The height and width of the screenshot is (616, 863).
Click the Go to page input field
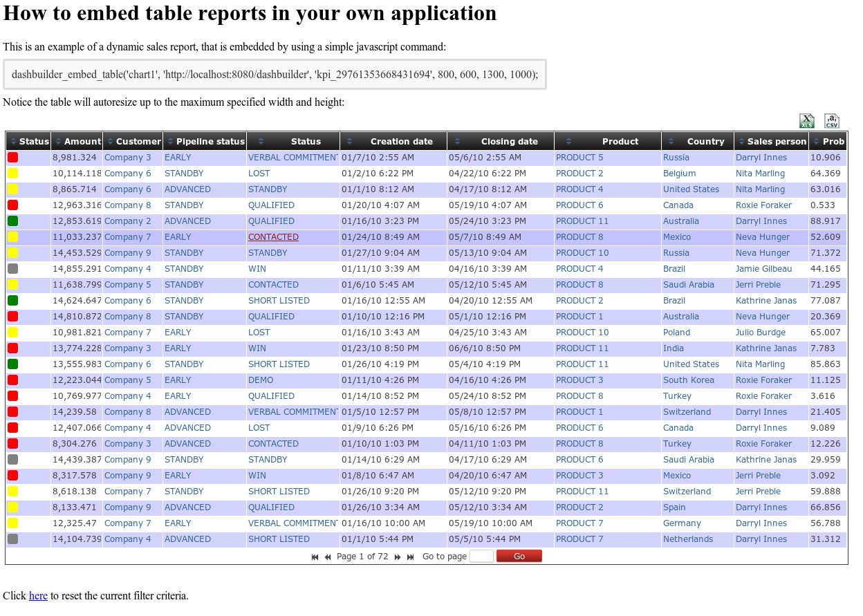481,556
